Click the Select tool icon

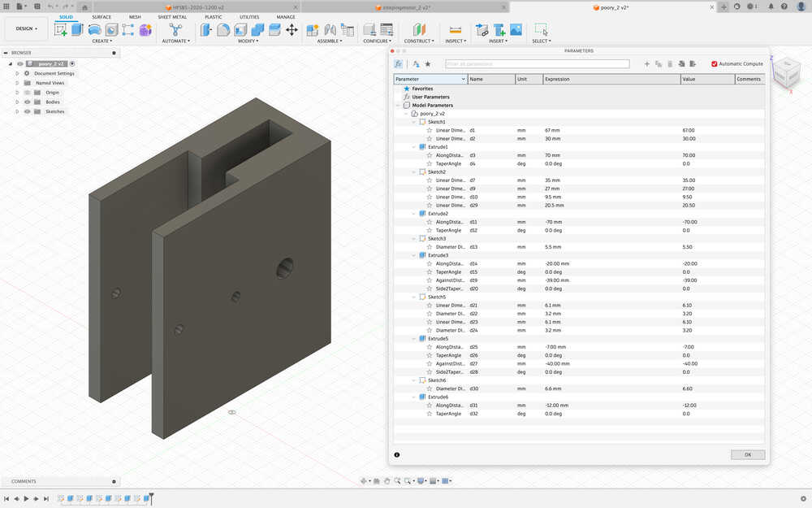click(x=541, y=29)
